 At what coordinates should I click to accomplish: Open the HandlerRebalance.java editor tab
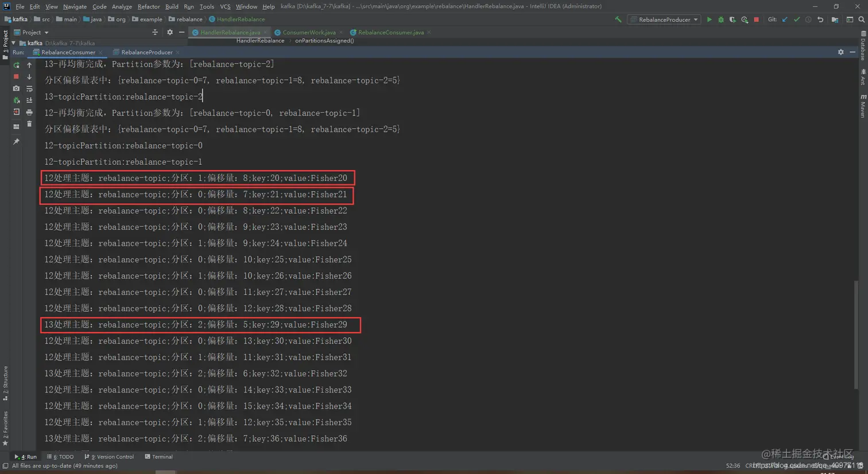pos(230,33)
